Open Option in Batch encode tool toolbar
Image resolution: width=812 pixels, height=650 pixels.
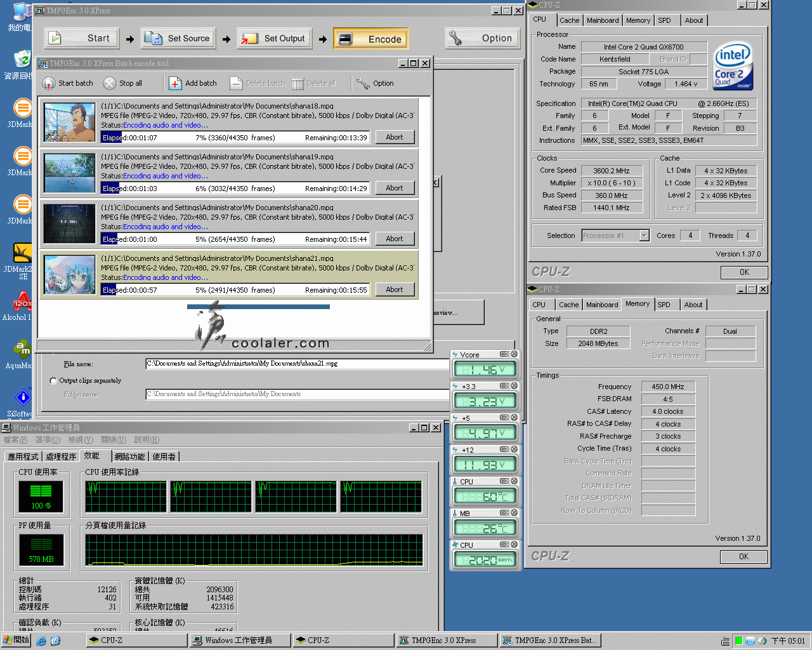click(375, 83)
